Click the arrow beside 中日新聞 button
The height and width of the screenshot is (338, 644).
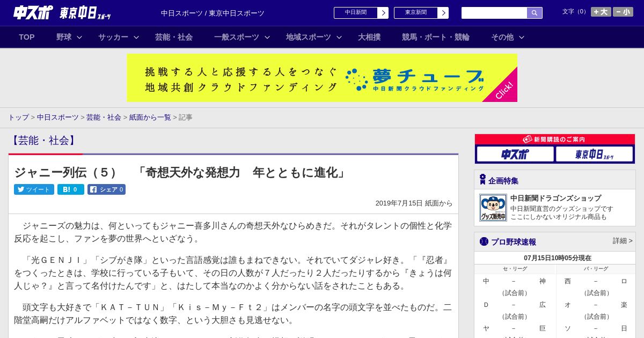383,13
